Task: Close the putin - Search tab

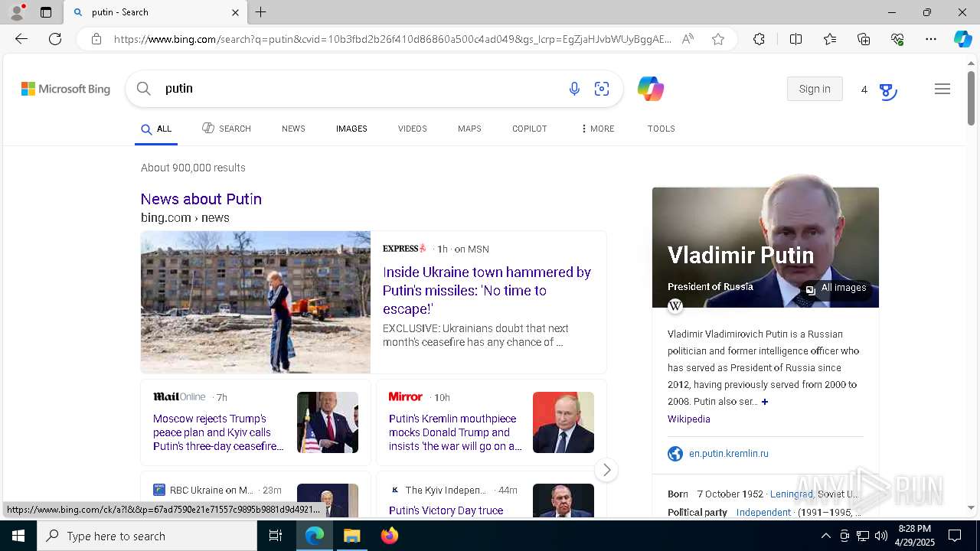Action: (x=235, y=12)
